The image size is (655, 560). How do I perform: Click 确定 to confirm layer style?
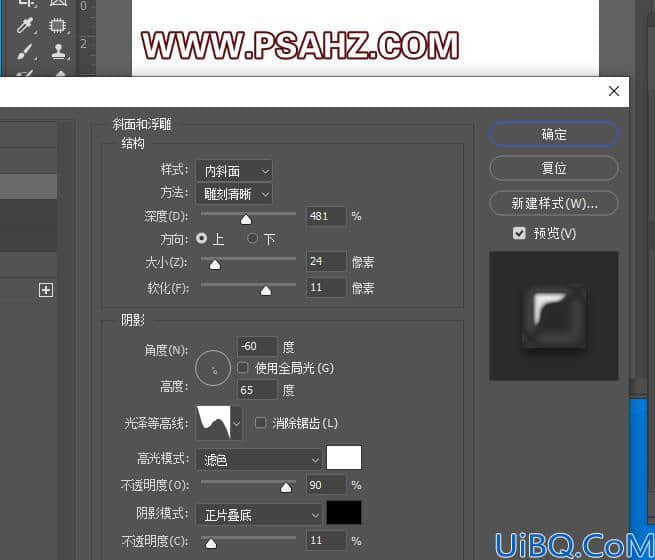tap(553, 134)
